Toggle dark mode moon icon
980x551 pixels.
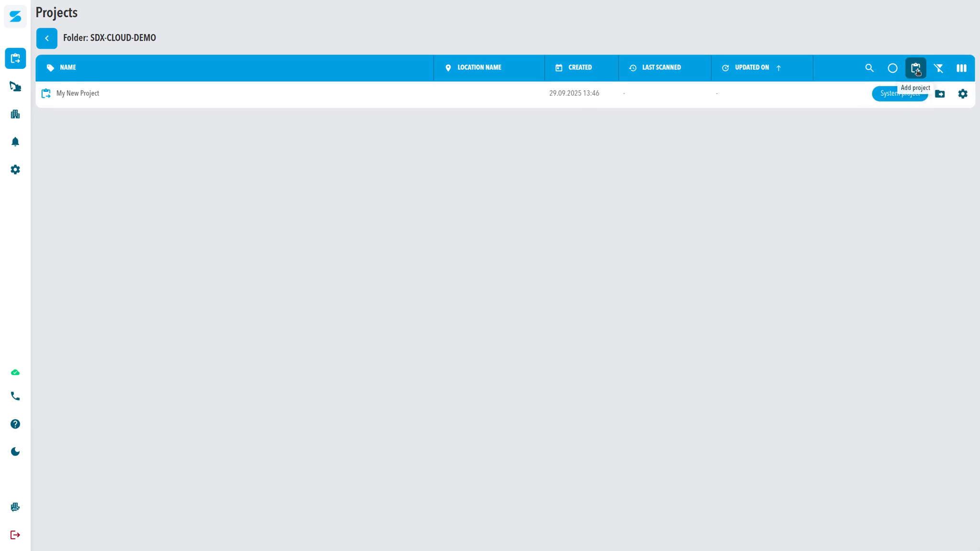(x=15, y=452)
